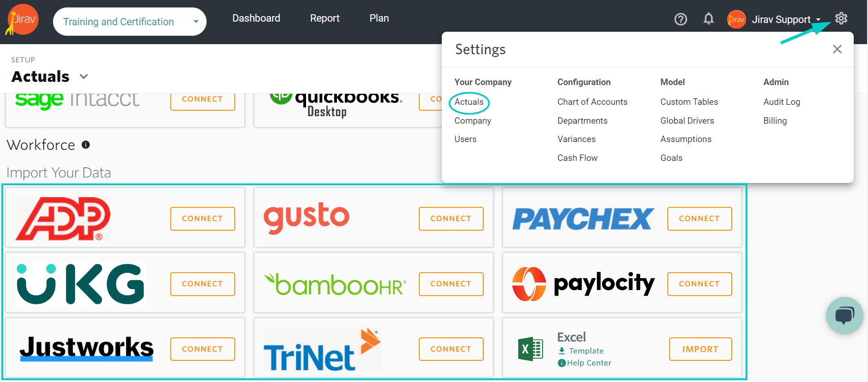Open Variances configuration
The width and height of the screenshot is (868, 382).
[576, 139]
